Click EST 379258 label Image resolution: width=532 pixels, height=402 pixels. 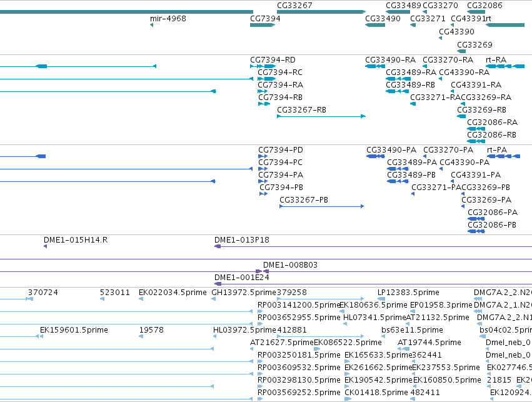coord(292,293)
